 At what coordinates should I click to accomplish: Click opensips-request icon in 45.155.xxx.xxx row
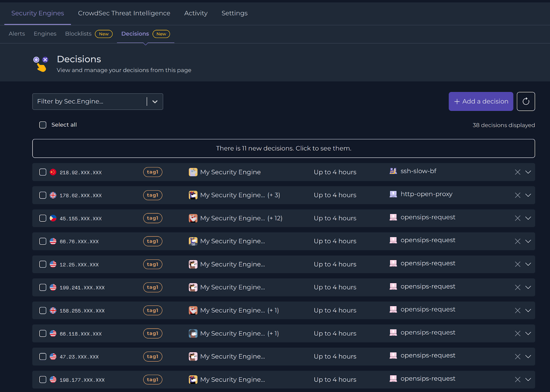(393, 217)
